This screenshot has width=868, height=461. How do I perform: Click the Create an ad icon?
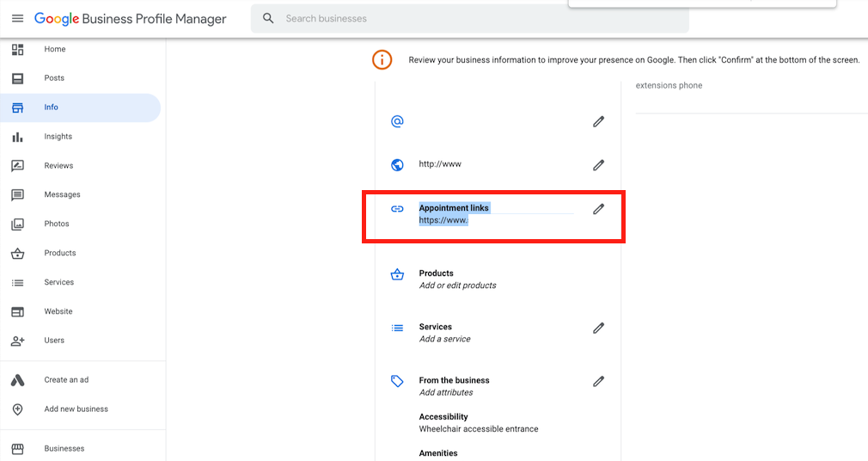point(18,380)
